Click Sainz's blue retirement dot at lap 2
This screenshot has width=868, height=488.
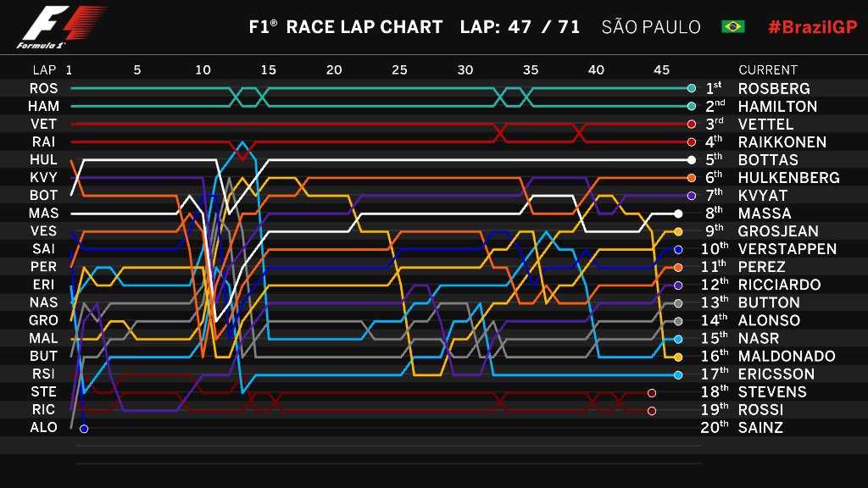84,428
